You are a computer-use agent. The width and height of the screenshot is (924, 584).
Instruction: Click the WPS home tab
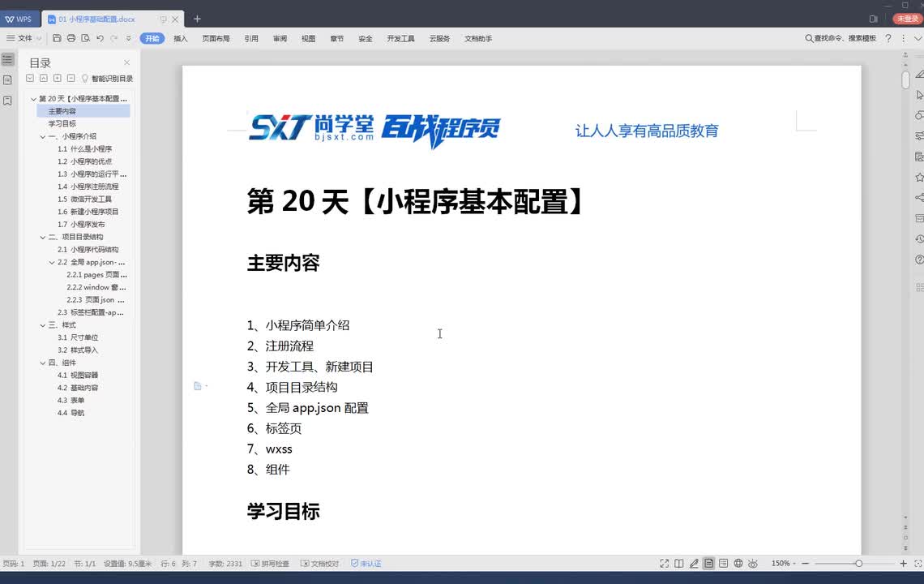pos(19,19)
